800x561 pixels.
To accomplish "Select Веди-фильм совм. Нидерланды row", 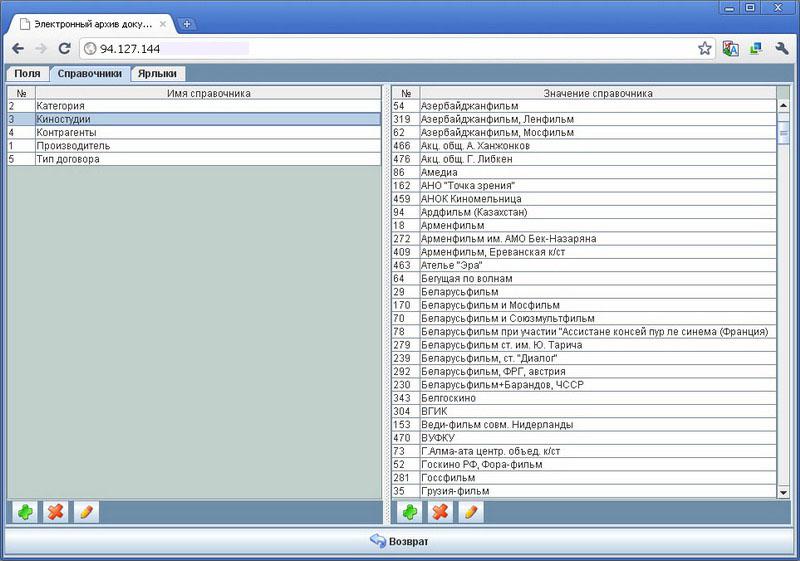I will tap(584, 424).
